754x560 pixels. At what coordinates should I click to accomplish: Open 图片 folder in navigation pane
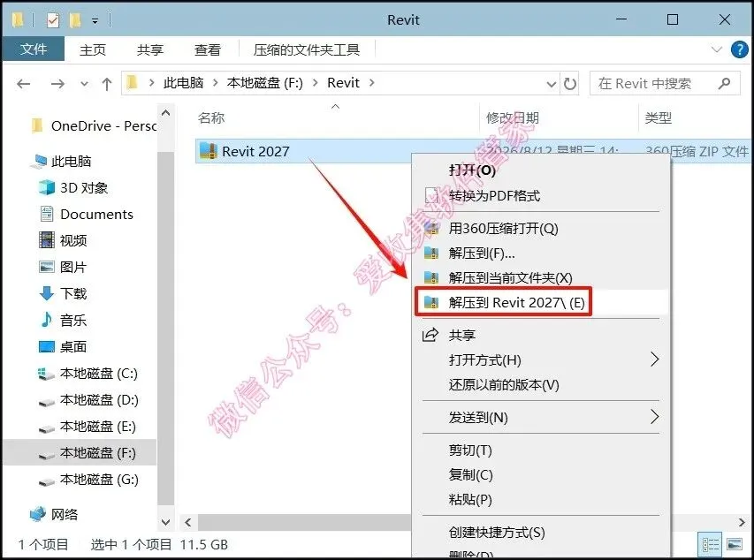(63, 267)
